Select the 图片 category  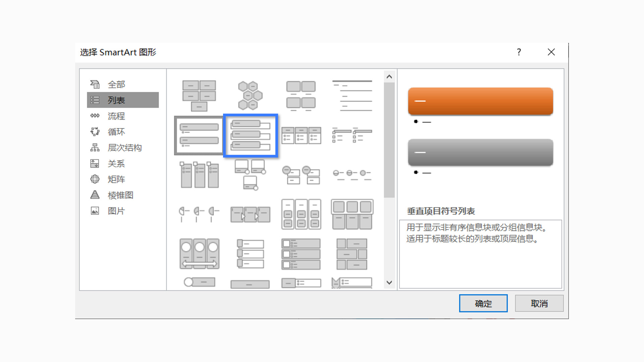116,211
